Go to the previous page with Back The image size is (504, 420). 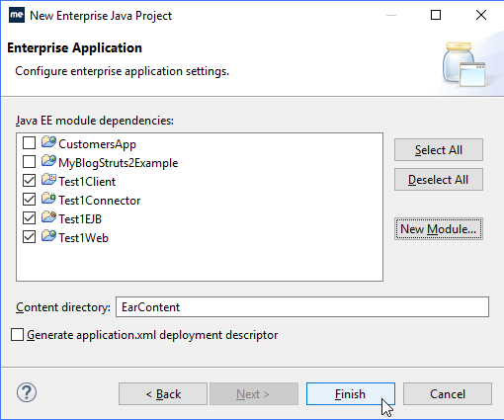tap(163, 393)
